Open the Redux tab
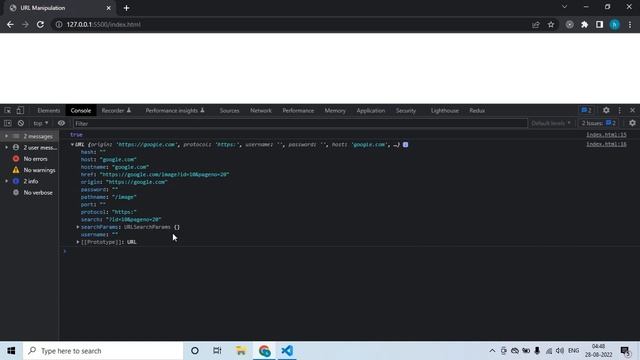 point(477,111)
